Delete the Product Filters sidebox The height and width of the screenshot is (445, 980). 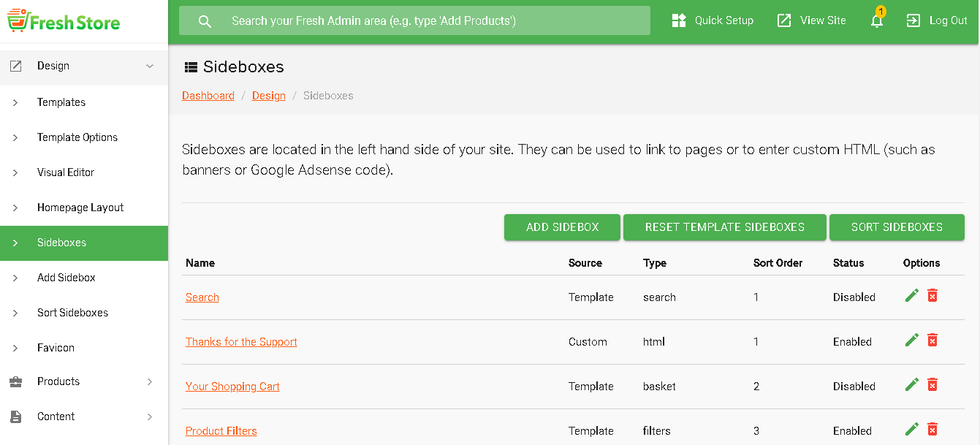[x=932, y=429]
